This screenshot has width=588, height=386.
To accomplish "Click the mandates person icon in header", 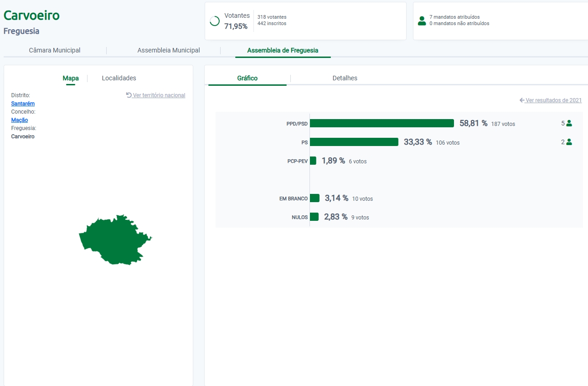I will point(422,21).
